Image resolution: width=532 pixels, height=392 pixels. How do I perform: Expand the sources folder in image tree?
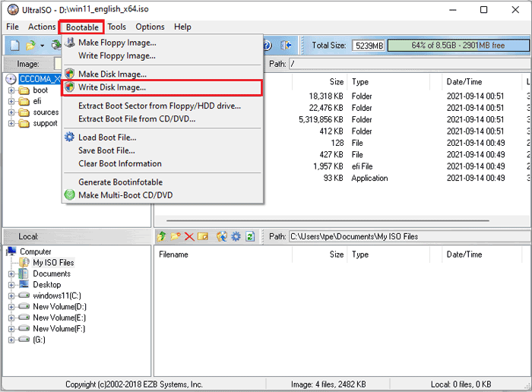(11, 112)
